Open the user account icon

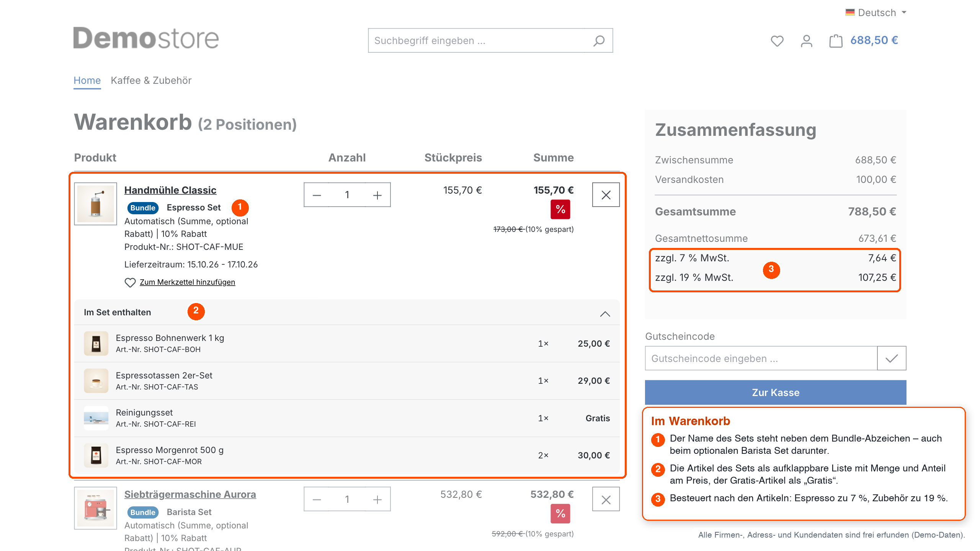pos(806,41)
